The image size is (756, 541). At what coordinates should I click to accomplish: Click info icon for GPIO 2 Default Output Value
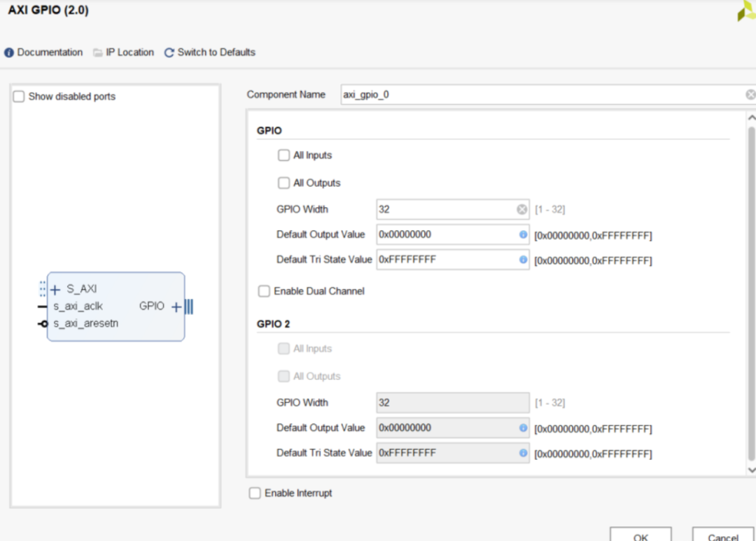click(523, 428)
